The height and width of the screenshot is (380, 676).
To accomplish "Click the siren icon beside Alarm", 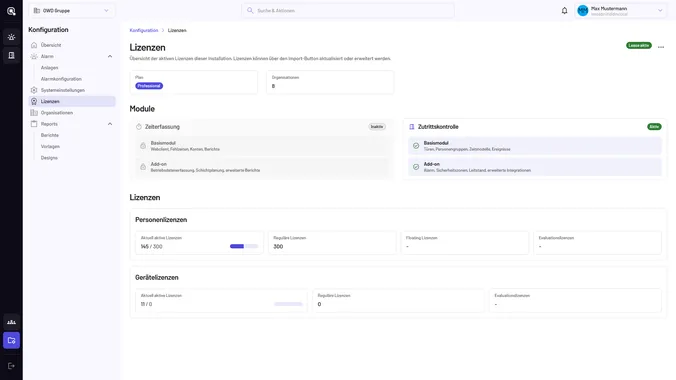I will click(x=34, y=56).
